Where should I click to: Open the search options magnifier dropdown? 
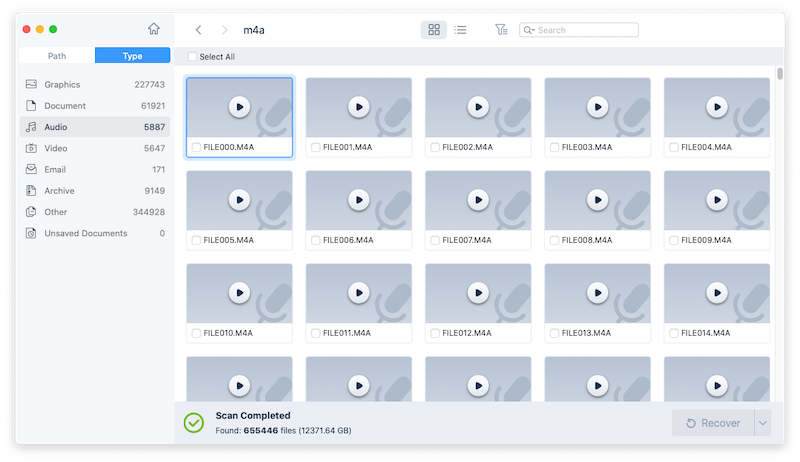[529, 30]
